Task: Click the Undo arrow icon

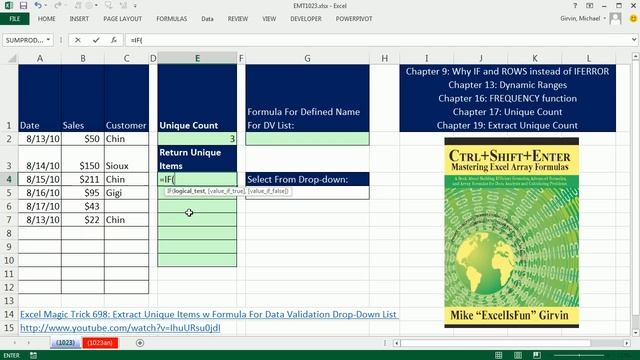Action: click(38, 6)
